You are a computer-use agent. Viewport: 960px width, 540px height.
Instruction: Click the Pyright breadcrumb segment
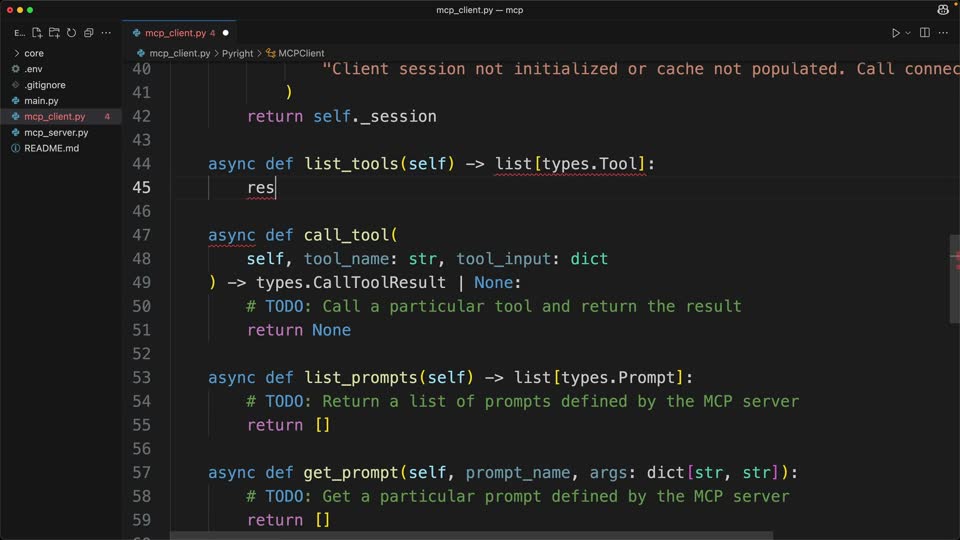238,53
